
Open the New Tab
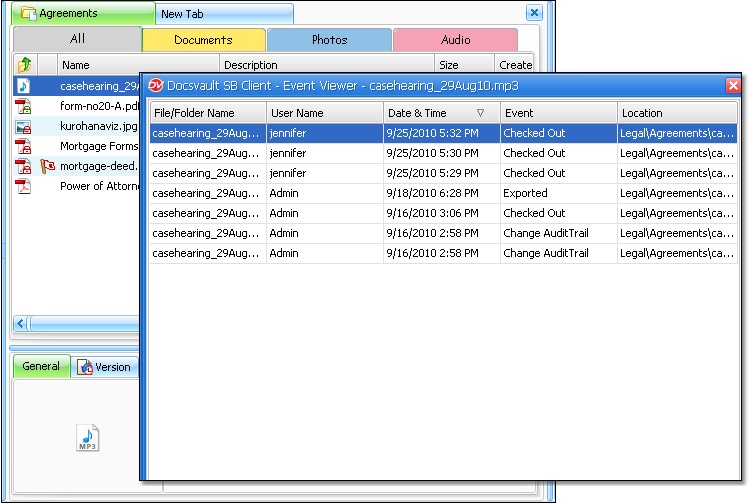tap(224, 14)
